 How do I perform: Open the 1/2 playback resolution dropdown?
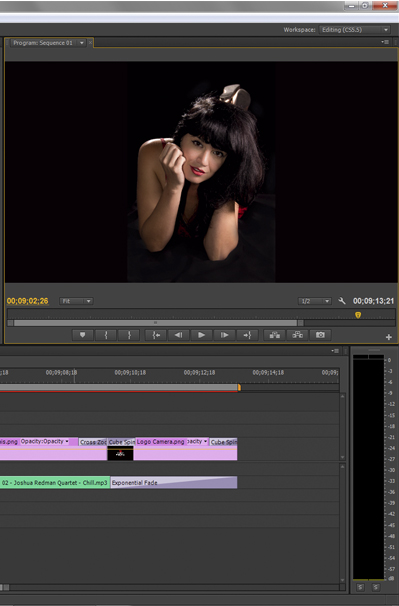(314, 301)
